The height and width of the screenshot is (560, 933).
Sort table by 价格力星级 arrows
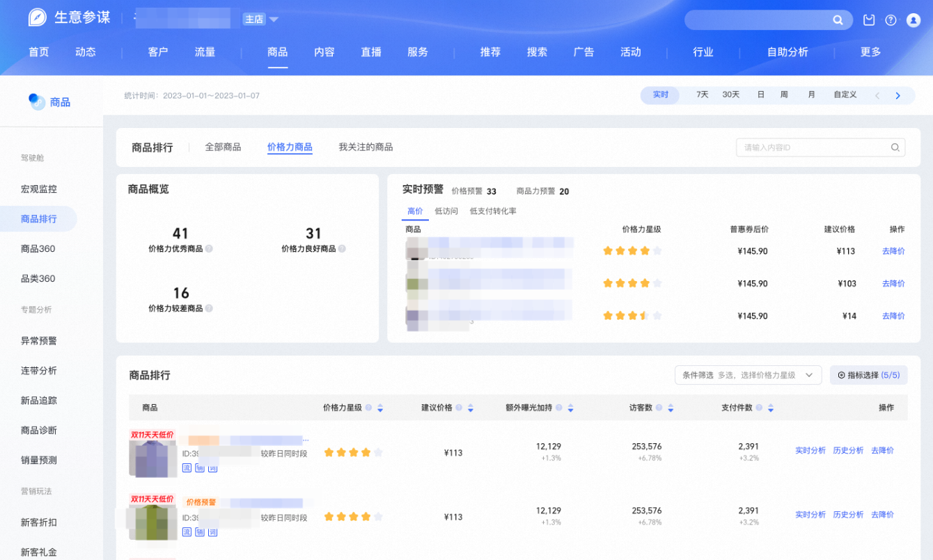380,408
